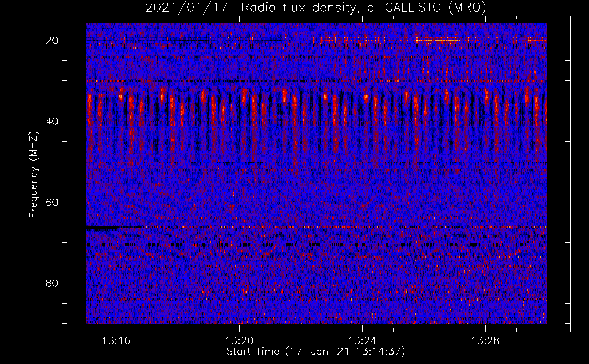Click the "Start Time (17-Jan-21 13:14:37)" axis label
The image size is (589, 364).
pos(316,352)
